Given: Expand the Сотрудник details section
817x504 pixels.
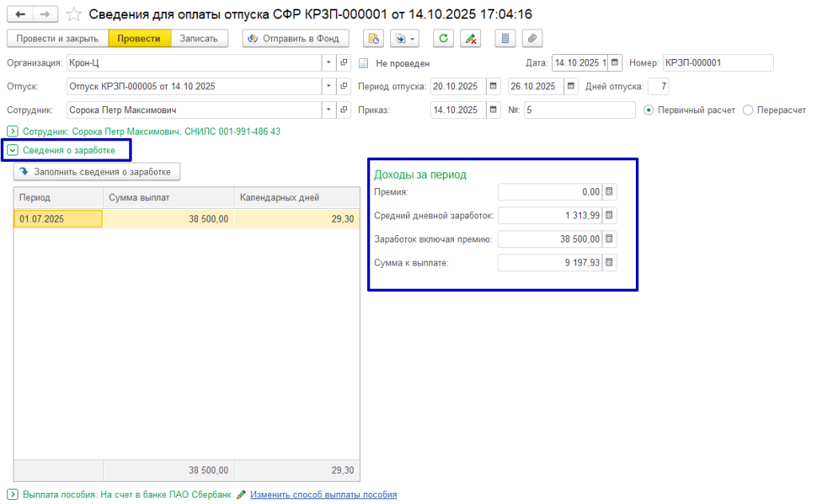Looking at the screenshot, I should [x=12, y=131].
